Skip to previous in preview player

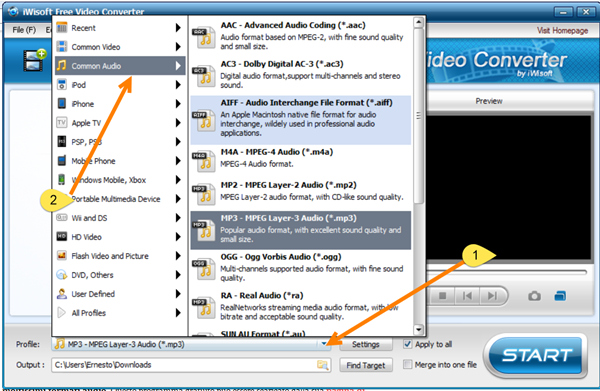pos(467,296)
